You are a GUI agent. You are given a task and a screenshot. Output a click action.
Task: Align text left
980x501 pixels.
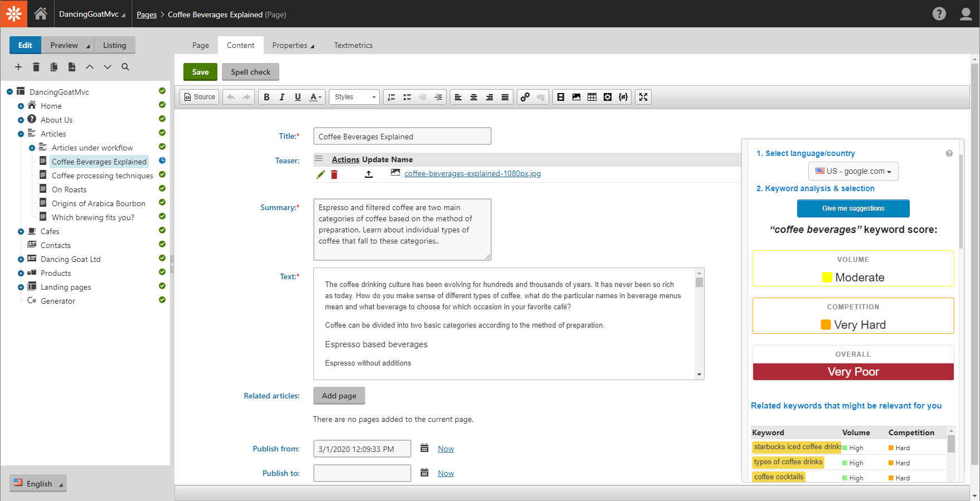tap(458, 97)
